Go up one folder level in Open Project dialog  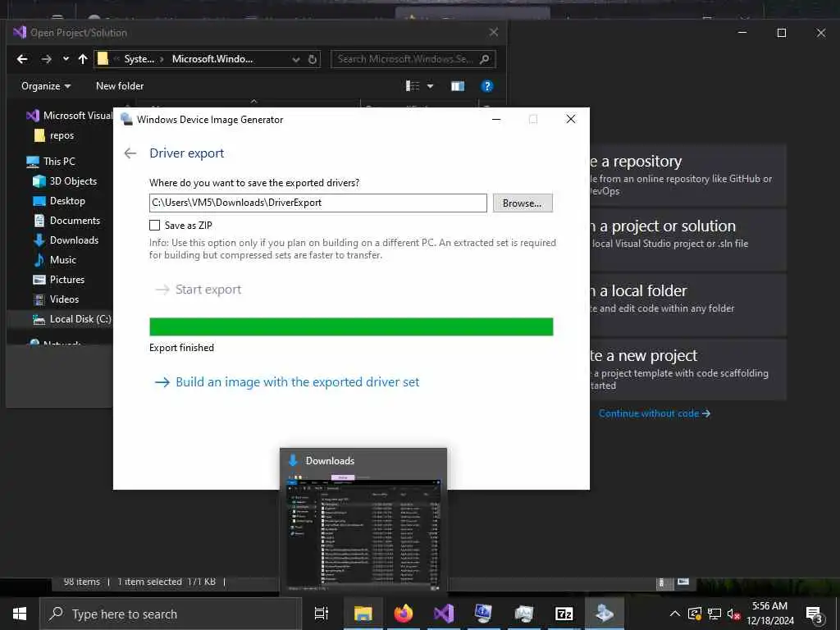(83, 59)
